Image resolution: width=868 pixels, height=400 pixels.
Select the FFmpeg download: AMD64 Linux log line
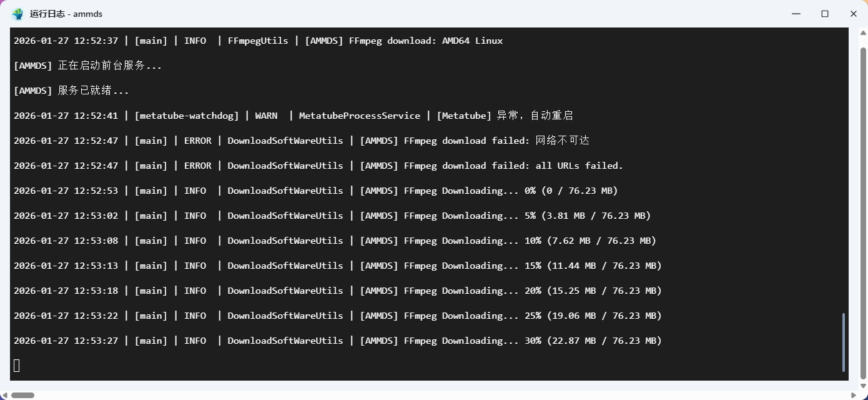[258, 41]
